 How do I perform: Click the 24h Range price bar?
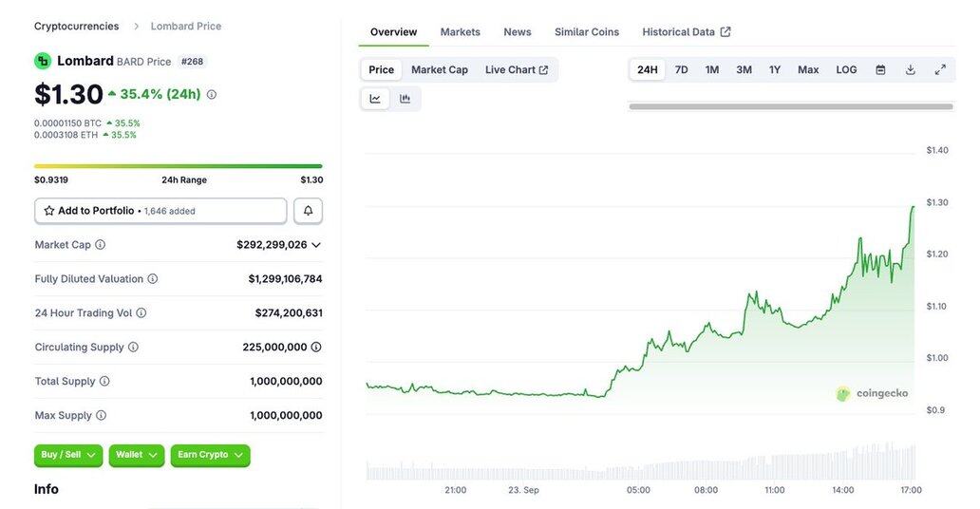click(179, 166)
